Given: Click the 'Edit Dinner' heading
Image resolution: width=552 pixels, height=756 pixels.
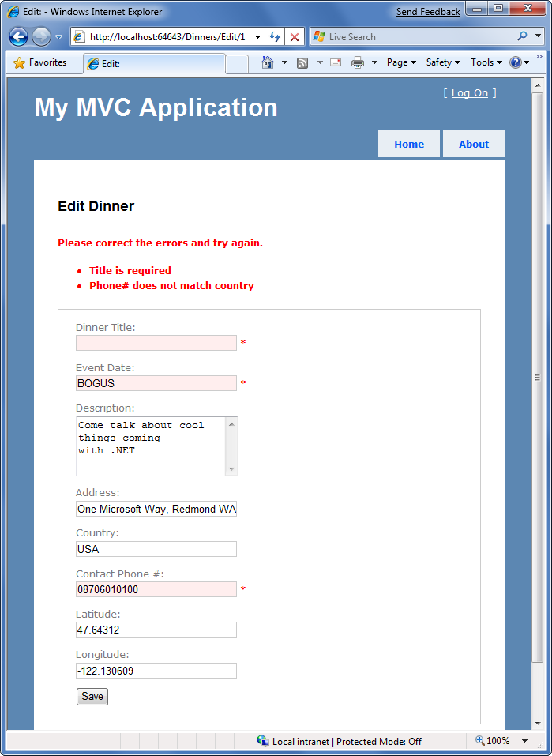Looking at the screenshot, I should 96,206.
